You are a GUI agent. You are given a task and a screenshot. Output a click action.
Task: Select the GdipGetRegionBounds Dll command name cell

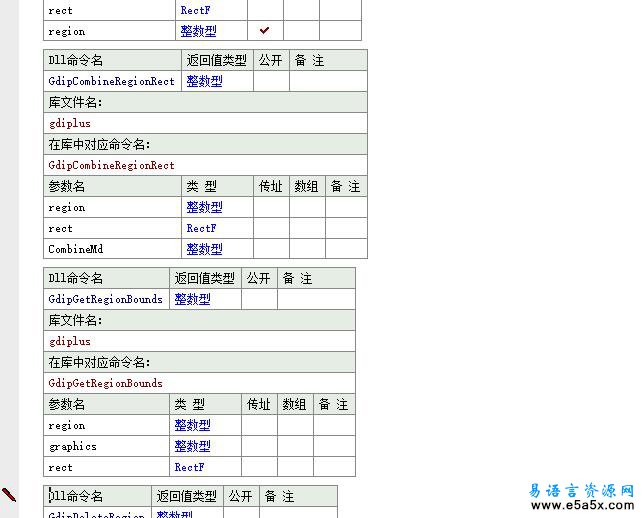click(106, 299)
